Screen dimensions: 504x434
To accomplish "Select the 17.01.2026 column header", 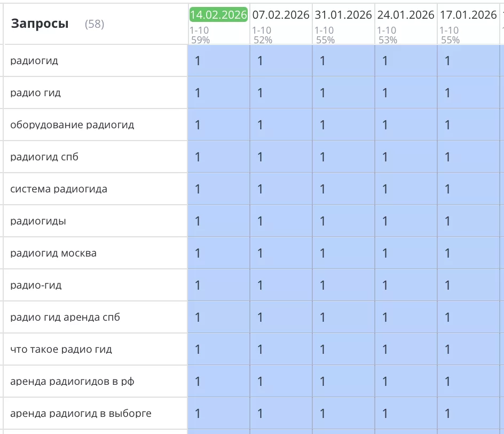I will click(468, 15).
